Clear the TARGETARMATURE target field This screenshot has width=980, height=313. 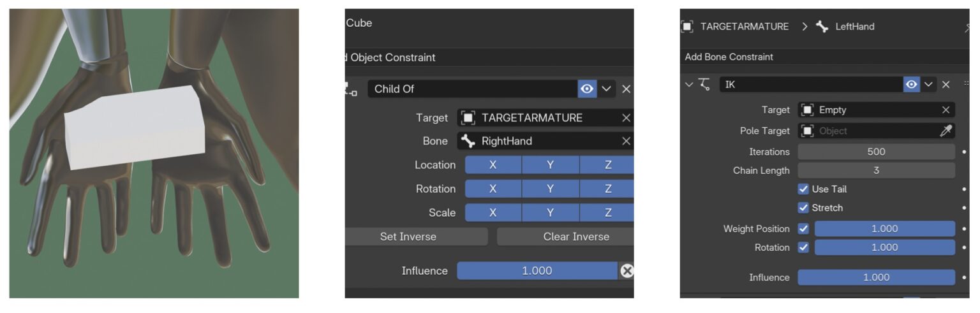pyautogui.click(x=626, y=118)
